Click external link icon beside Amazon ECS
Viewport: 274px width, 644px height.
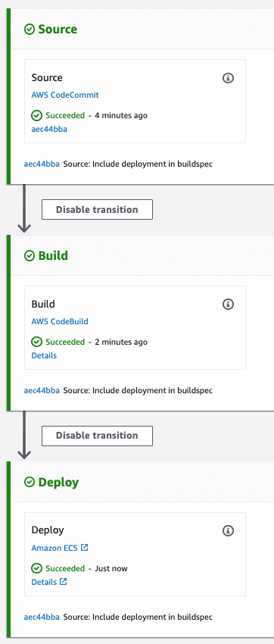click(85, 548)
